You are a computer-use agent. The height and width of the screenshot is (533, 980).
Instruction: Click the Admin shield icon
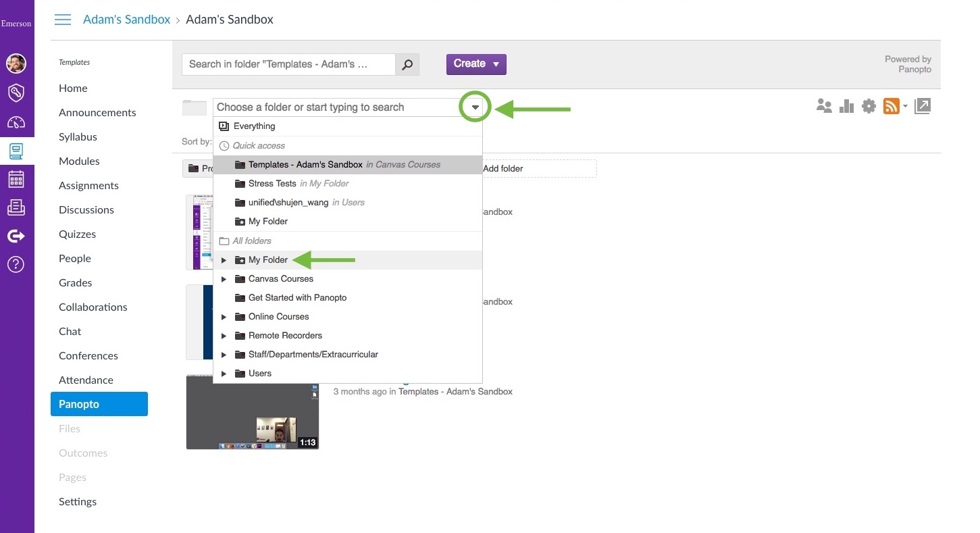16,93
